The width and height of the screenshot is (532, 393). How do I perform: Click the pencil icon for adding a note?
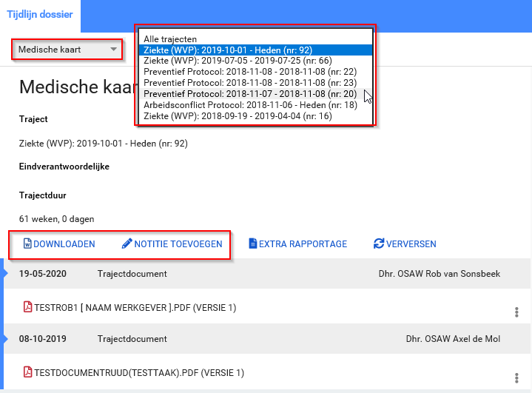pos(127,243)
